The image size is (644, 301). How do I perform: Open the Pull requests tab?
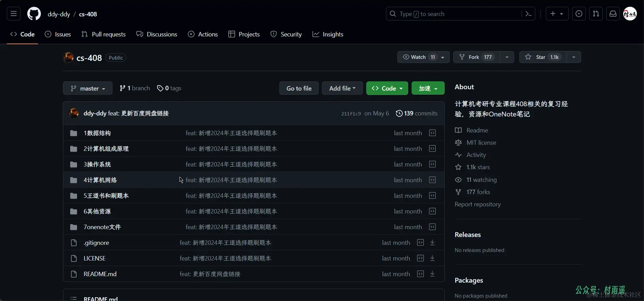click(x=104, y=34)
